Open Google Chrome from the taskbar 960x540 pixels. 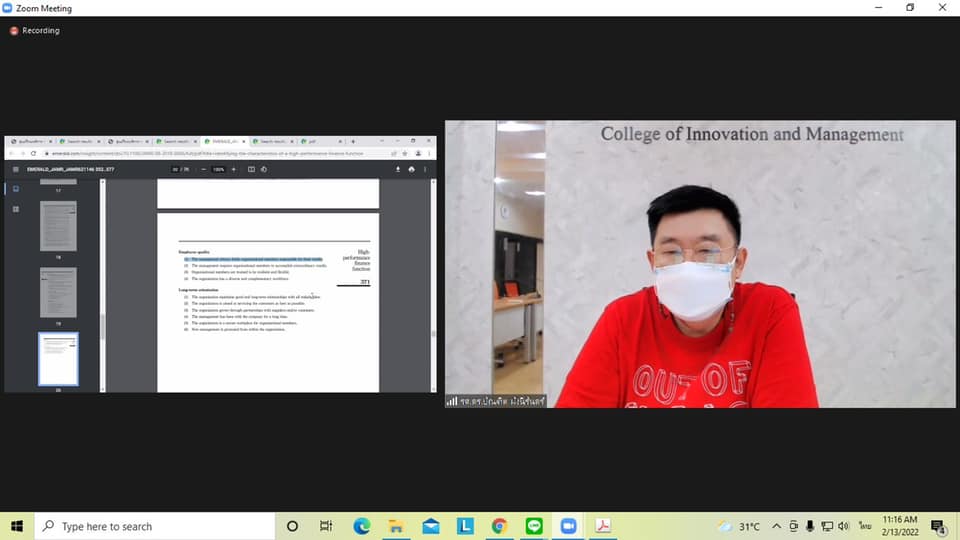[499, 526]
